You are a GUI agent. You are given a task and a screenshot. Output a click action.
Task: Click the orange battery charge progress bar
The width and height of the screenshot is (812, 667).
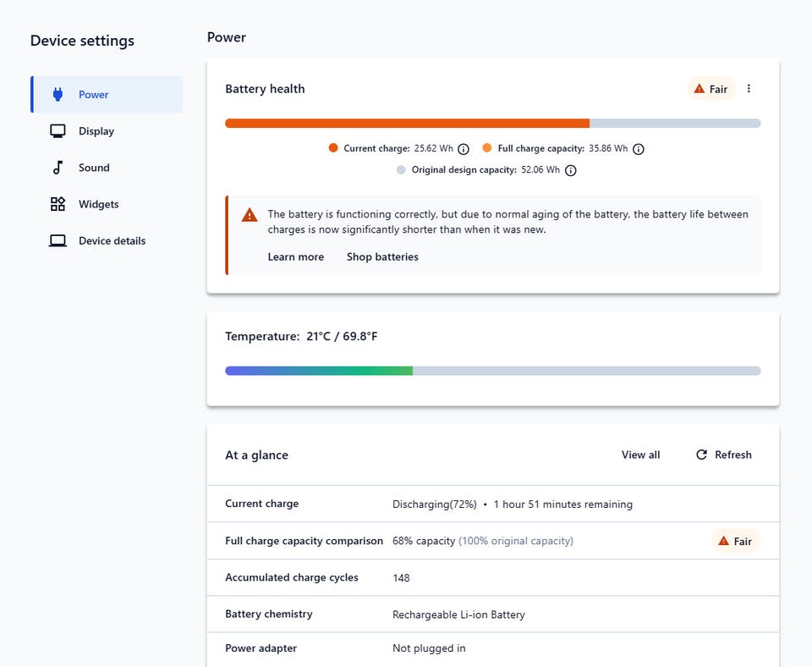(407, 124)
